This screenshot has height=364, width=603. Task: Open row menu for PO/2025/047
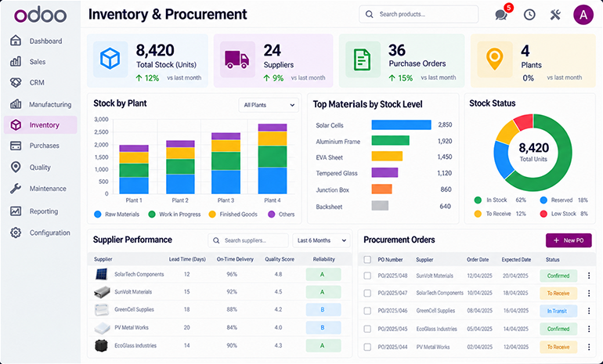pos(589,294)
